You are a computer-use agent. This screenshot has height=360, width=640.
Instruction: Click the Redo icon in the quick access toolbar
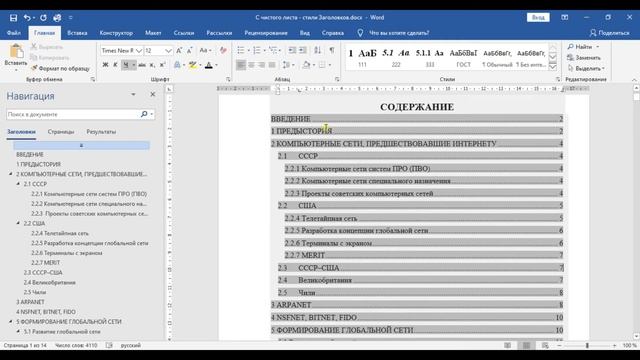click(43, 18)
